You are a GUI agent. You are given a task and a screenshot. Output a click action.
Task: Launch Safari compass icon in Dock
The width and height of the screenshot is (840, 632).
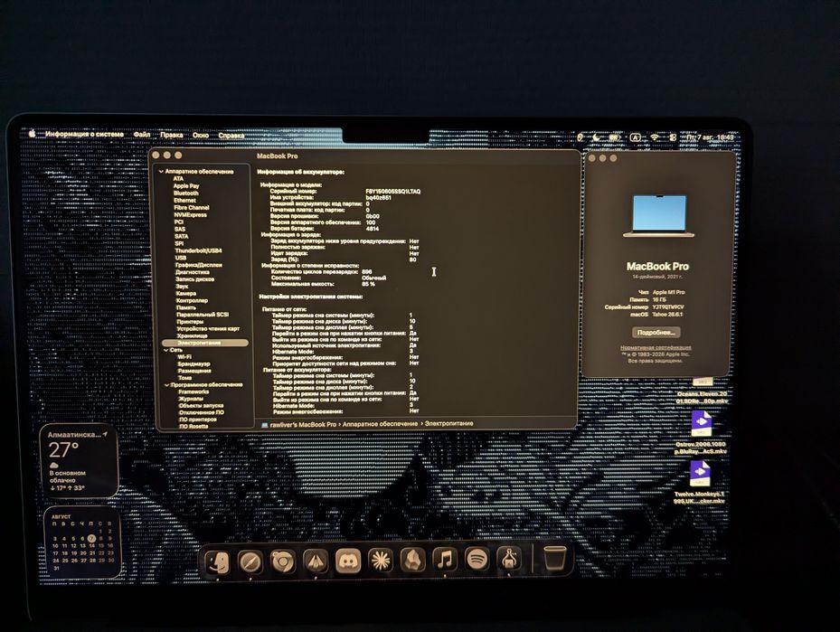(250, 561)
